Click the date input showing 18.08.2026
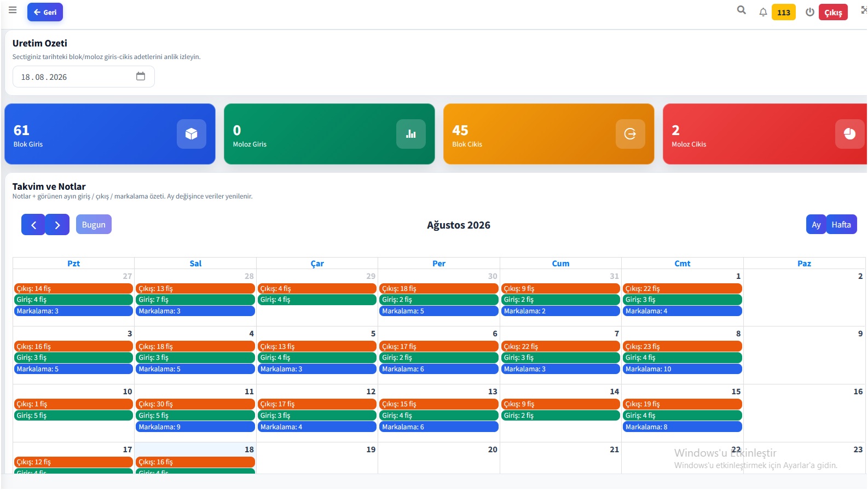This screenshot has width=868, height=490. coord(84,77)
